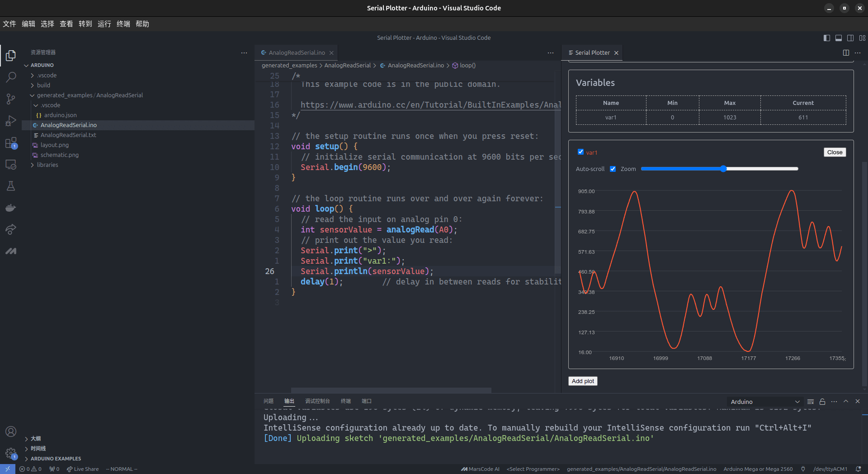Open the Testing flask view
The width and height of the screenshot is (868, 474).
pyautogui.click(x=11, y=186)
